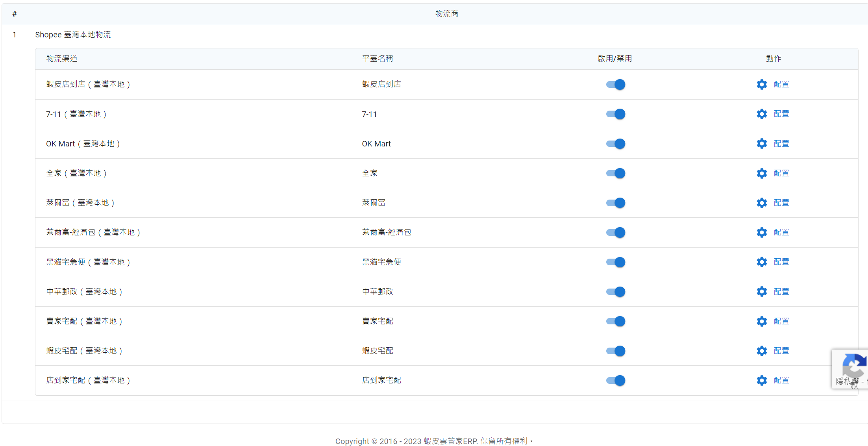The width and height of the screenshot is (868, 446).
Task: Click the 動作 column header
Action: click(774, 59)
